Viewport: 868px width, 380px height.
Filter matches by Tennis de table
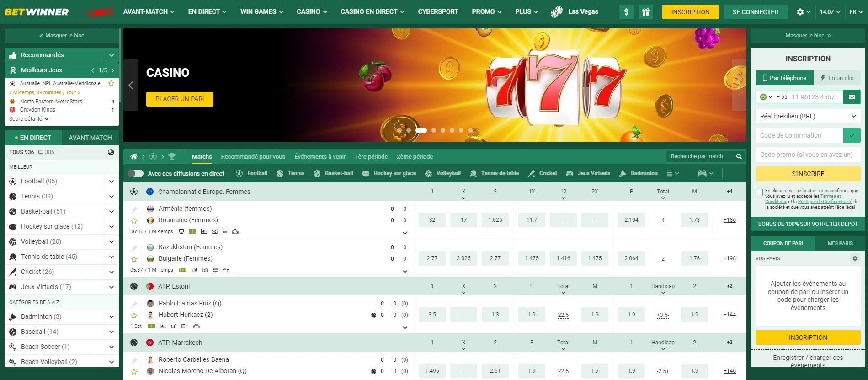click(x=495, y=173)
